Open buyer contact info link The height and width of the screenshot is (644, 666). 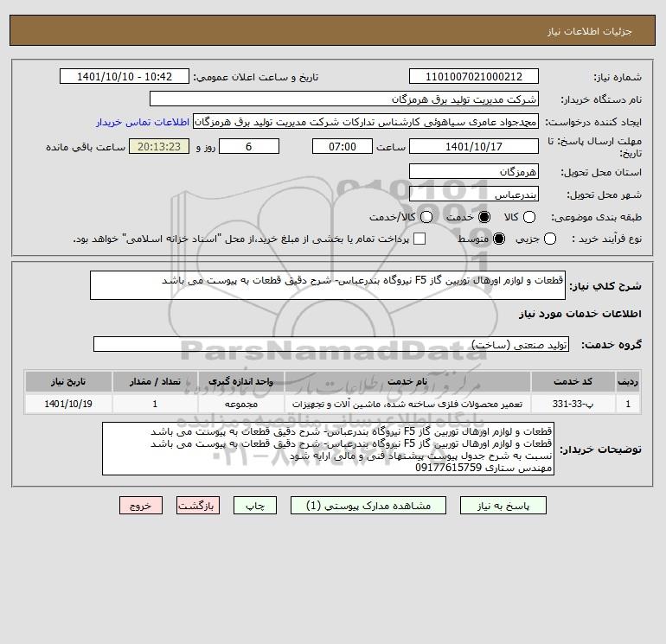click(x=143, y=122)
